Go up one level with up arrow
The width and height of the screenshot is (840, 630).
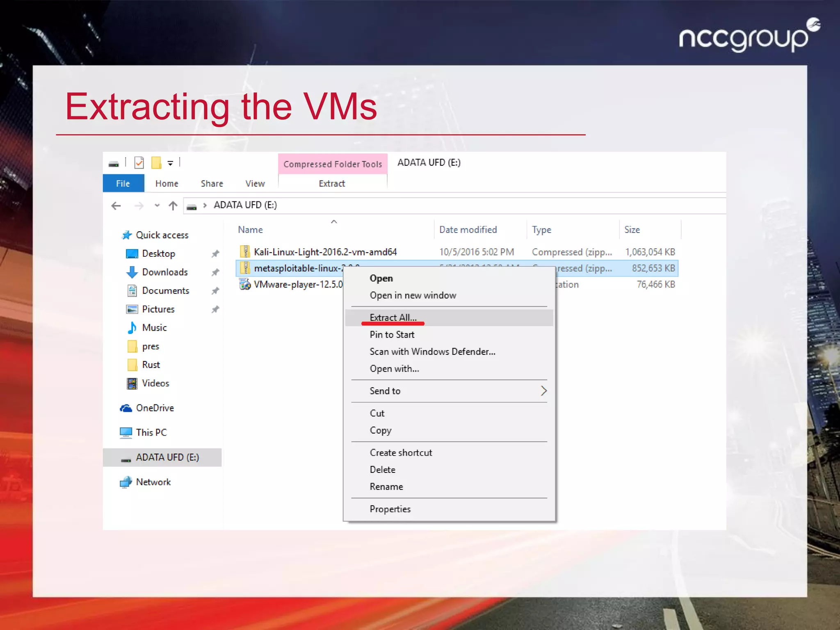click(173, 205)
